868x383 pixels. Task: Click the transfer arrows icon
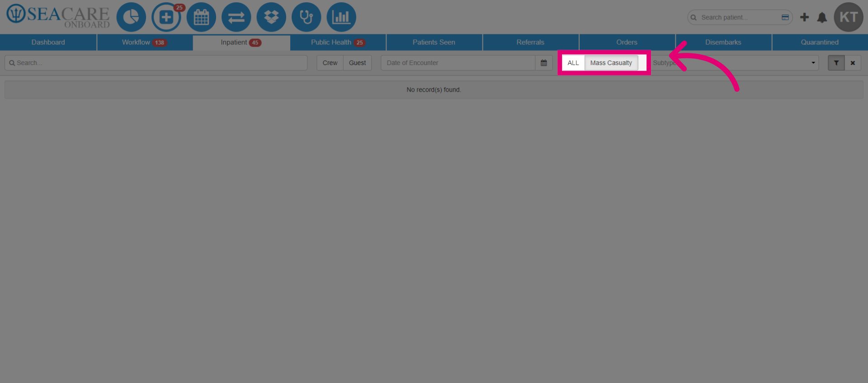click(236, 17)
